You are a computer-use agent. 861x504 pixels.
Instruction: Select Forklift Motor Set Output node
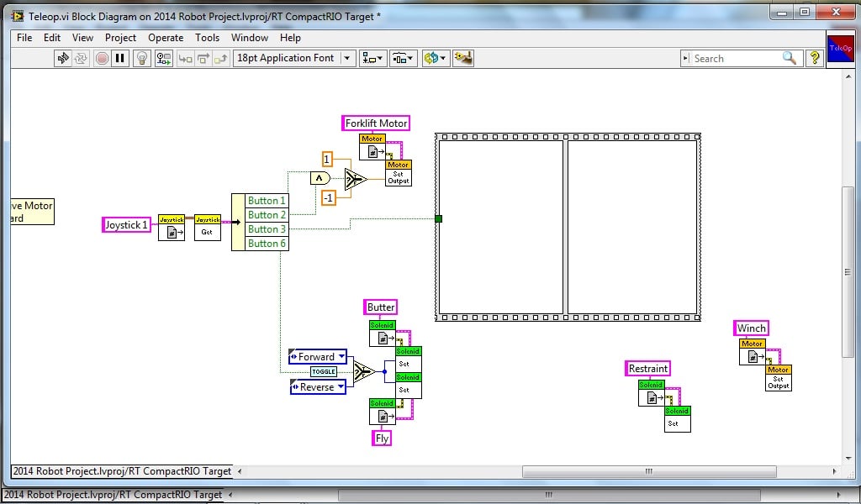pos(398,173)
